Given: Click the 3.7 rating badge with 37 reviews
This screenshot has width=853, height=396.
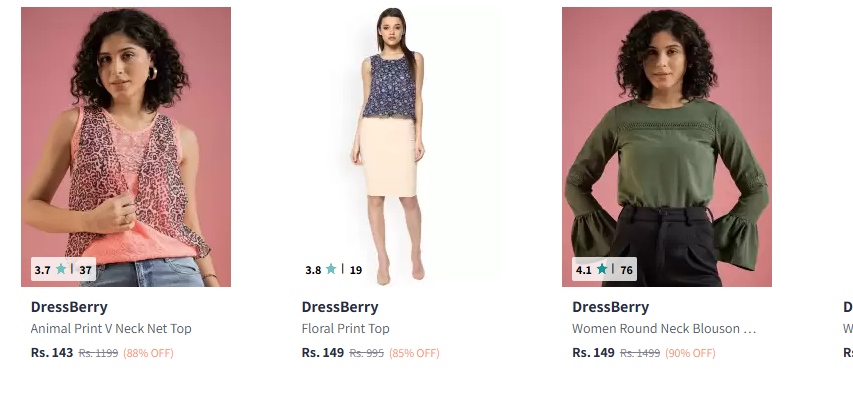Looking at the screenshot, I should (x=63, y=269).
